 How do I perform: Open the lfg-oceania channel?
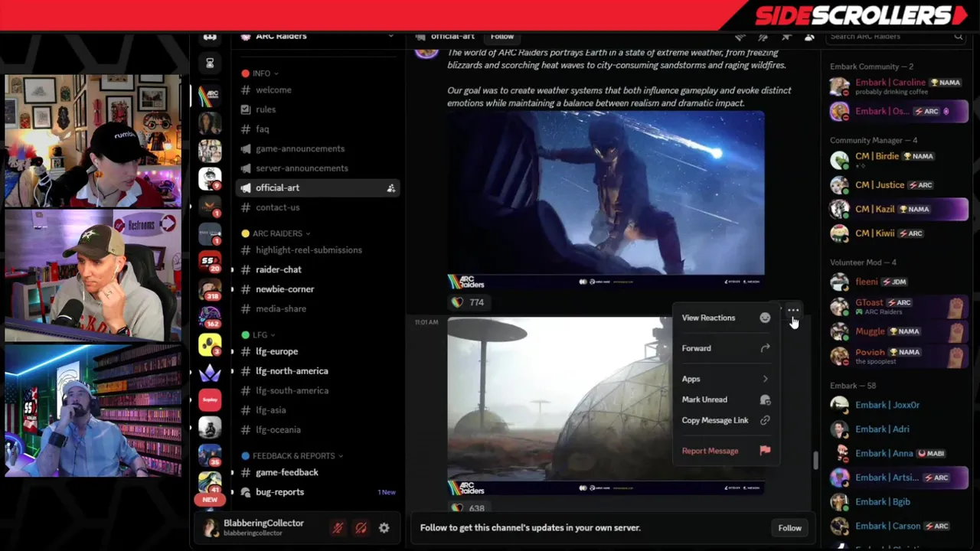pos(318,430)
